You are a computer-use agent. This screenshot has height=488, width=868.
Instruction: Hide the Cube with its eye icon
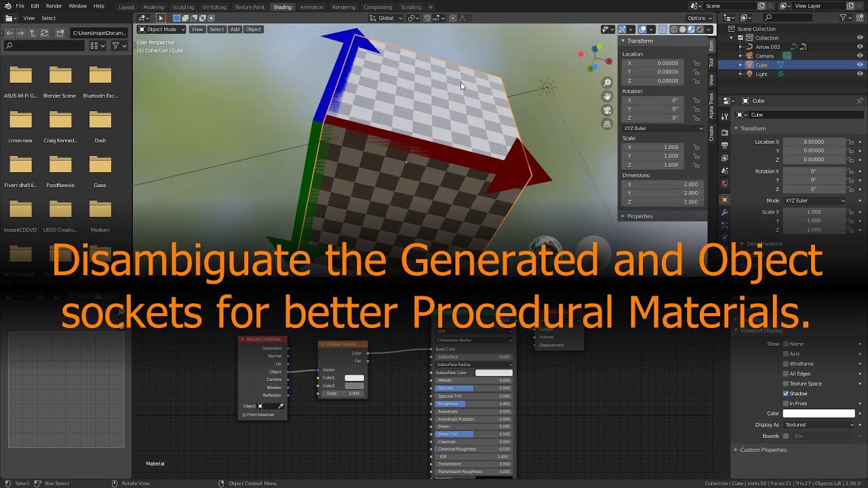860,65
